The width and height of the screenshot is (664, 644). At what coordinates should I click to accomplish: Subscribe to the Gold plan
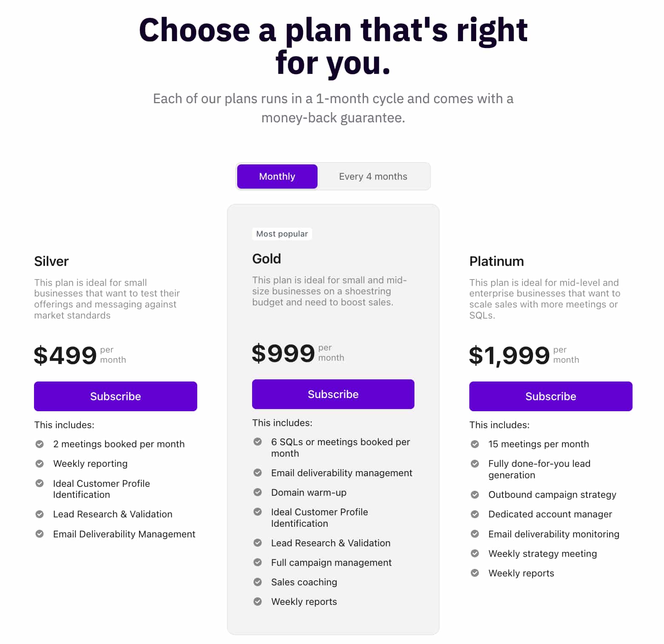click(x=333, y=394)
